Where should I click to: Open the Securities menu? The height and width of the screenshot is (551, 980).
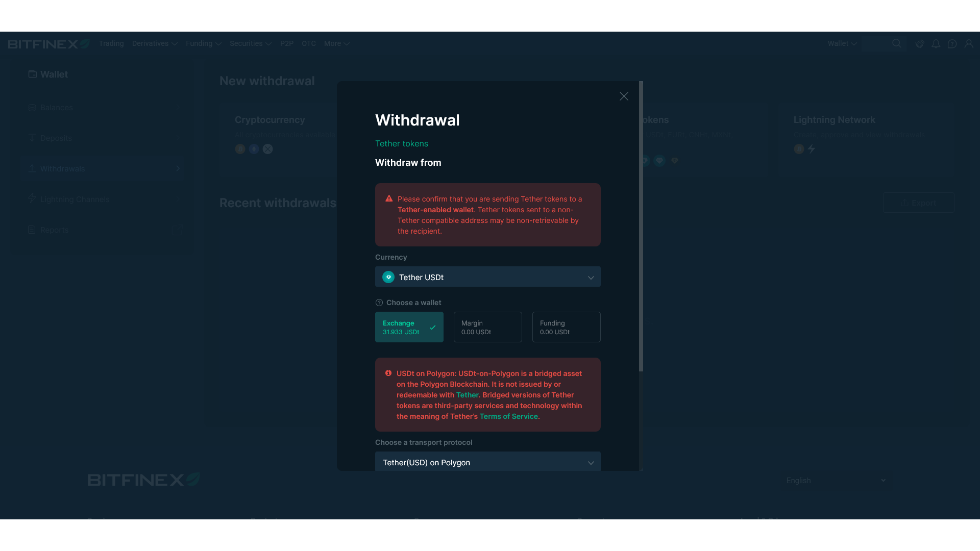point(250,44)
